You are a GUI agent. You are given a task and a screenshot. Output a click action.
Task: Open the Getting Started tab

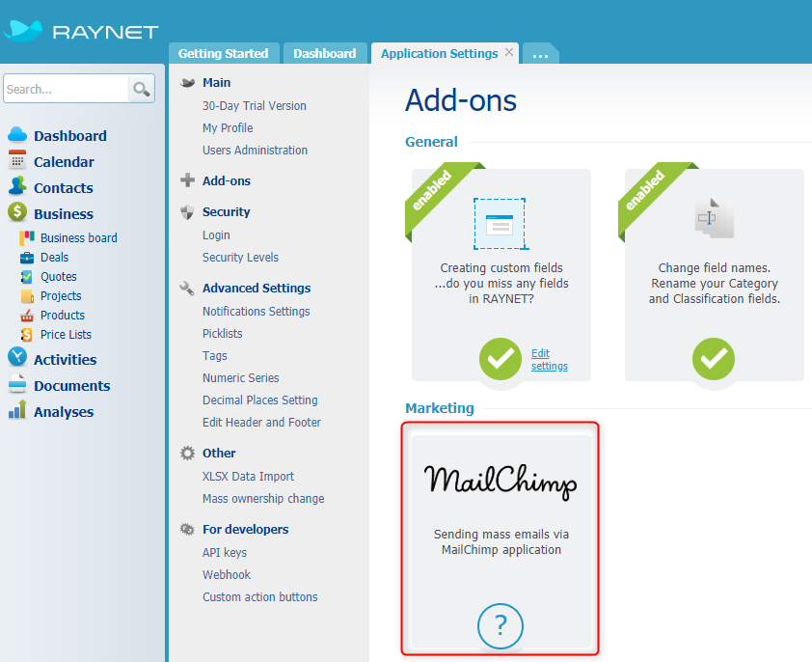pos(224,53)
